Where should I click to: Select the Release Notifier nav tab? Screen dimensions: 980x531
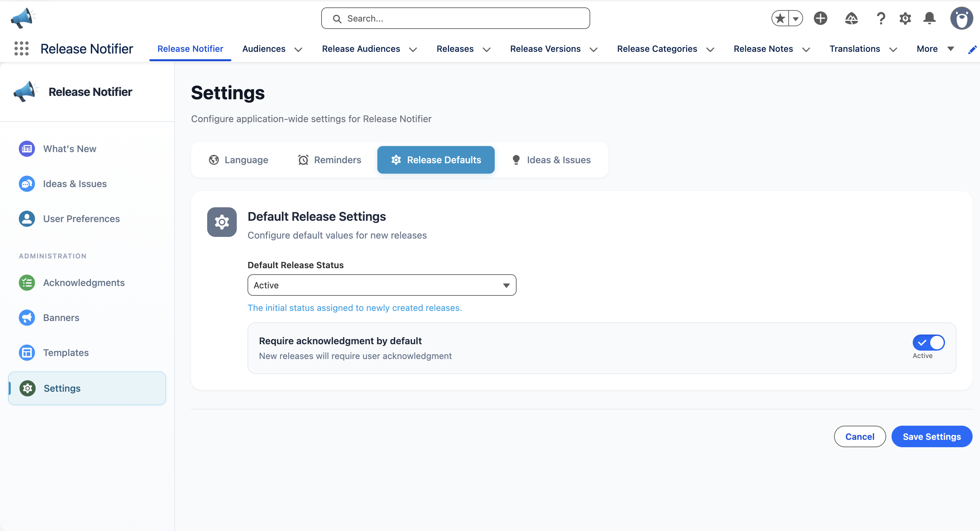click(190, 49)
